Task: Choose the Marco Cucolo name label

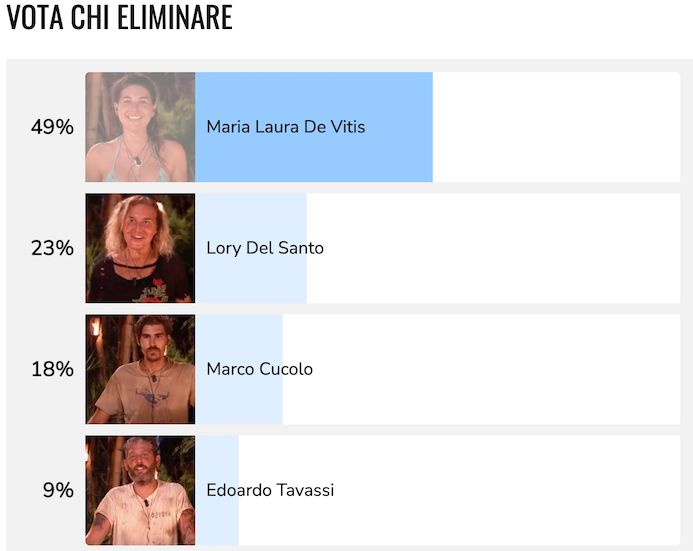Action: (259, 369)
